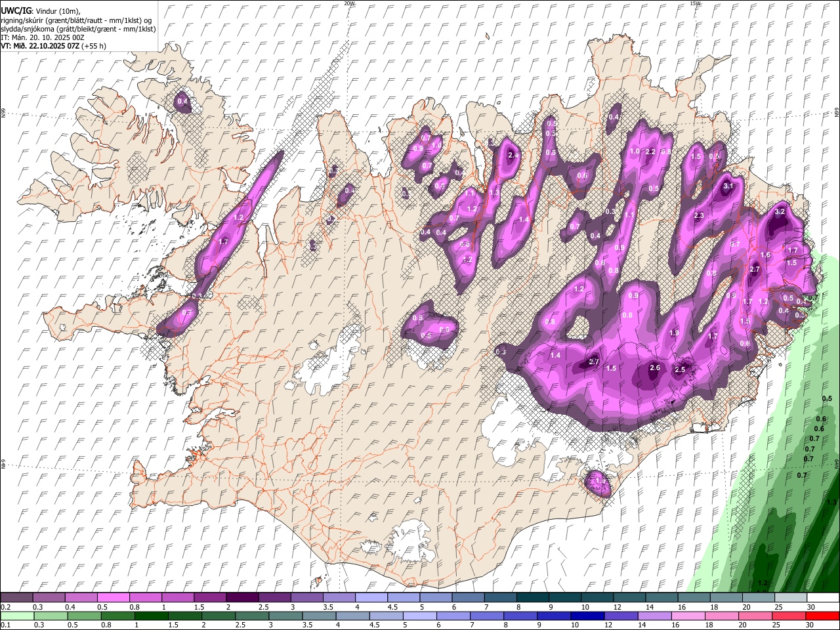The image size is (840, 630).
Task: Select the 30 bright red rain scale swatch
Action: click(x=823, y=616)
